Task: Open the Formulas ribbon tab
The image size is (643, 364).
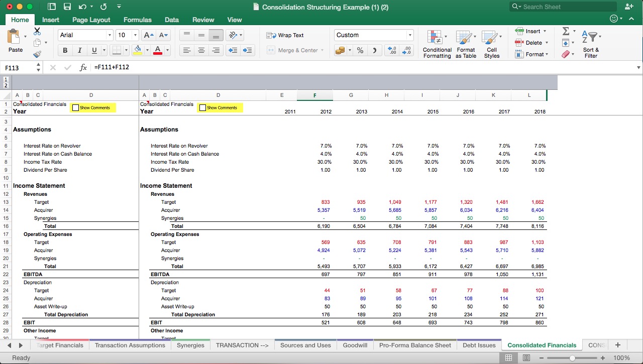Action: 138,20
